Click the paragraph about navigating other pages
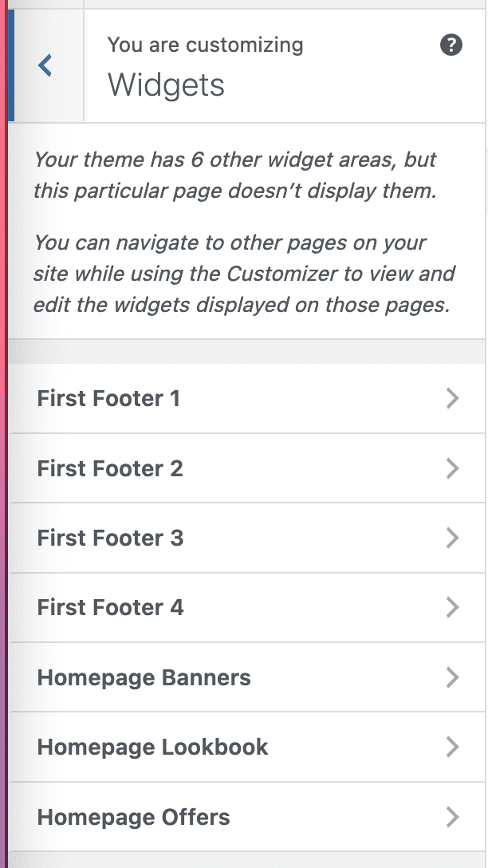This screenshot has height=868, width=488. pyautogui.click(x=243, y=274)
